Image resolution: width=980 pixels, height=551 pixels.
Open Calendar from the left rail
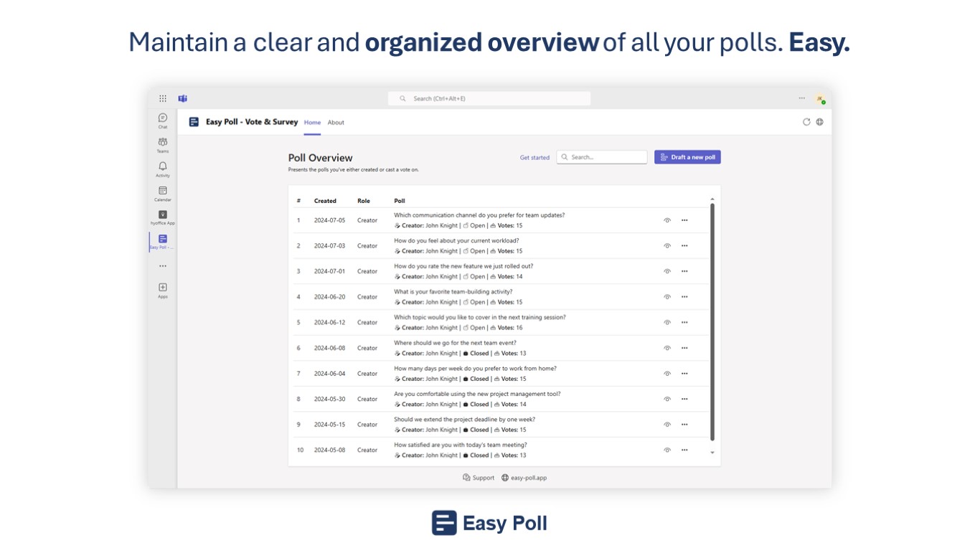pos(163,192)
